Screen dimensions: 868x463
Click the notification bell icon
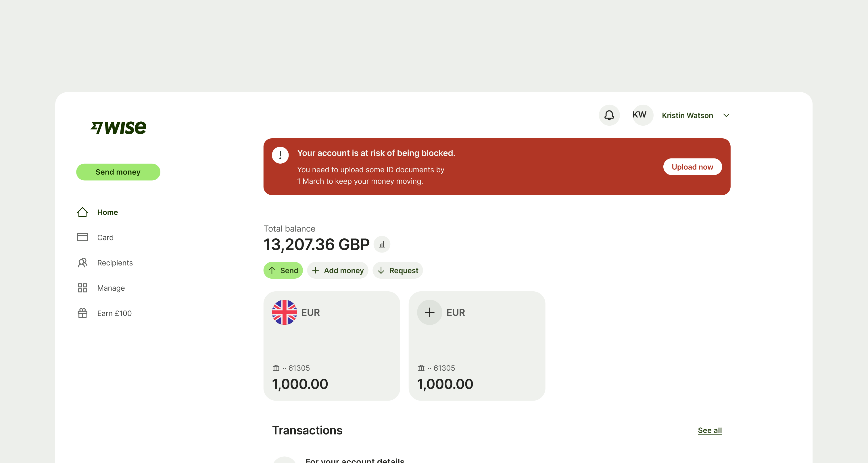pos(609,115)
